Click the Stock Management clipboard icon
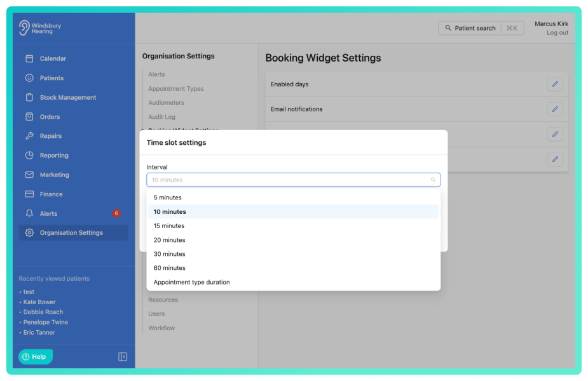588x381 pixels. (x=29, y=97)
